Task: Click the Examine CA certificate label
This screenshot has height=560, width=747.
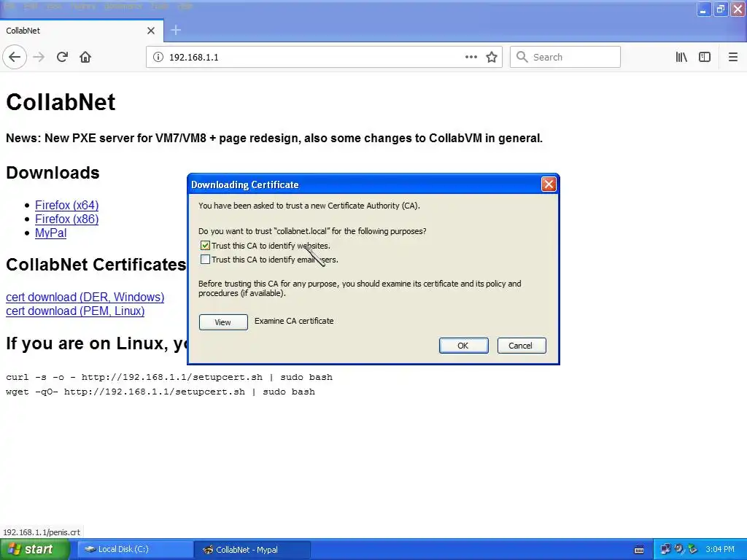Action: [x=294, y=321]
